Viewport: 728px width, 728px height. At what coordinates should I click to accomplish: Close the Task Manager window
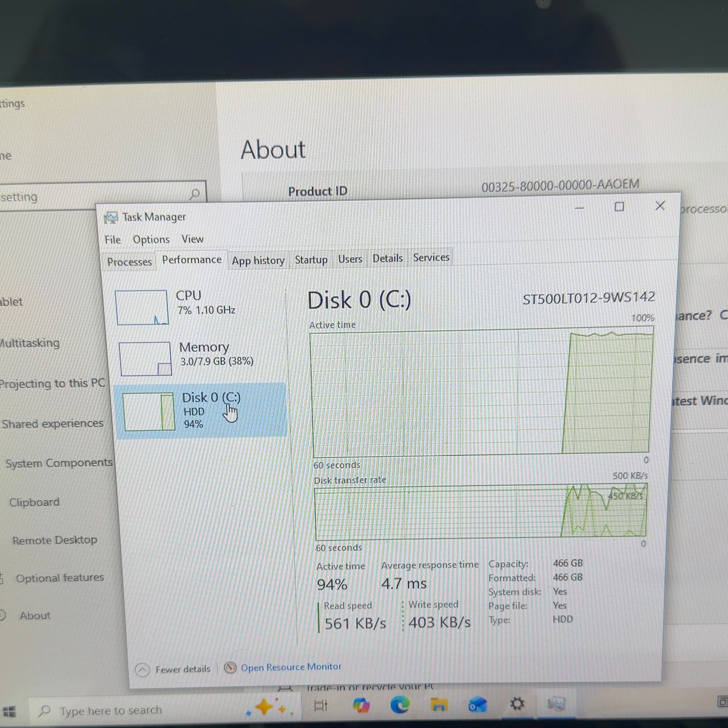pyautogui.click(x=660, y=206)
